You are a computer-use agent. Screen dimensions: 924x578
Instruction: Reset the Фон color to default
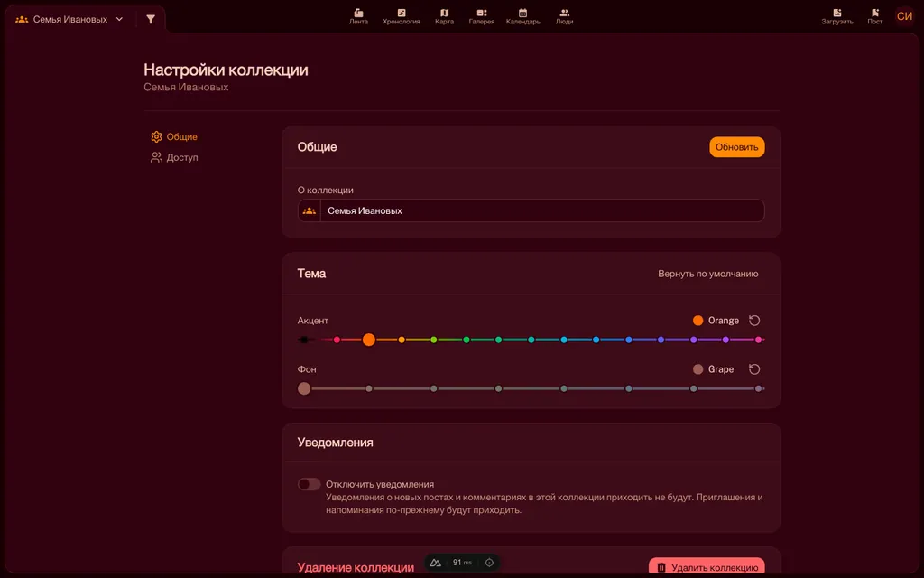pos(754,369)
